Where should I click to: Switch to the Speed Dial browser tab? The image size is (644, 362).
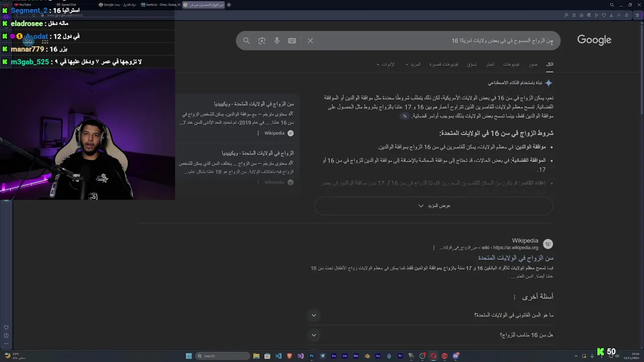point(67,5)
